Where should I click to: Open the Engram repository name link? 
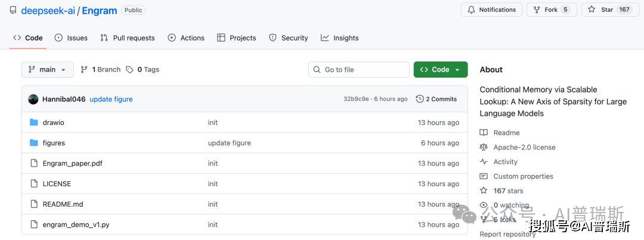100,10
